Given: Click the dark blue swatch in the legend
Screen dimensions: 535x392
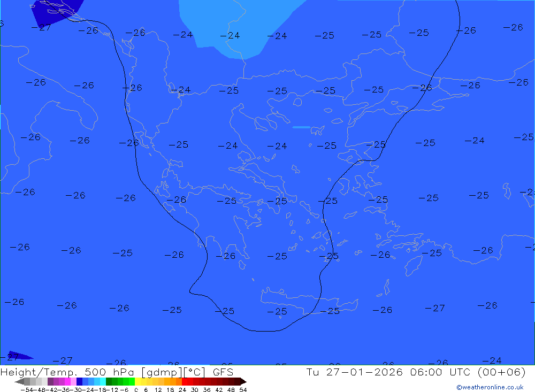Looking at the screenshot, I should [80, 381].
